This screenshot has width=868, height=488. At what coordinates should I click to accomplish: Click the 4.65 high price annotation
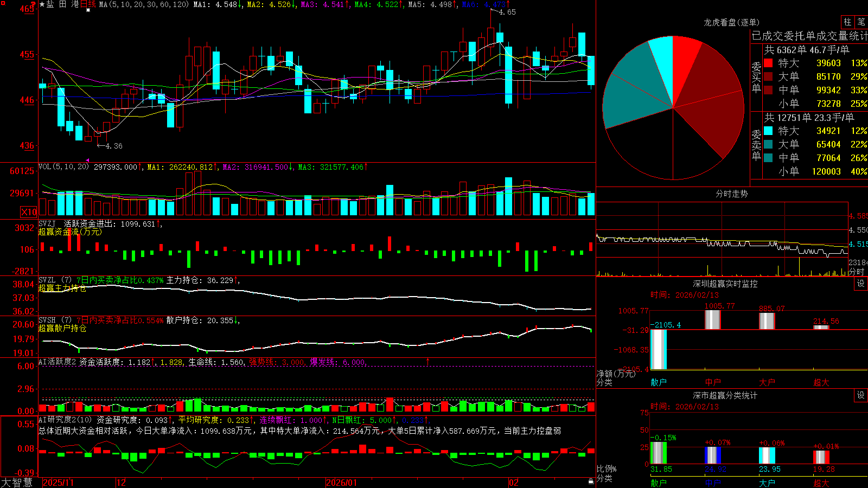(x=507, y=12)
